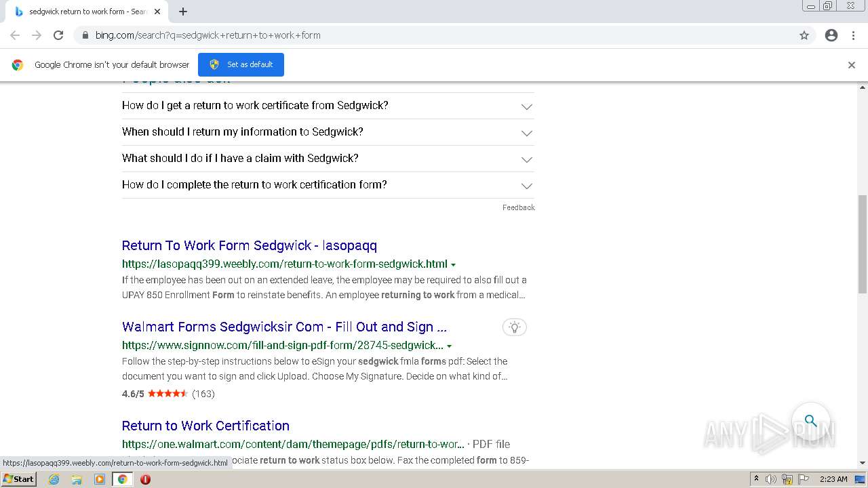The width and height of the screenshot is (868, 488).
Task: Open Chrome three-dot menu
Action: click(x=853, y=35)
